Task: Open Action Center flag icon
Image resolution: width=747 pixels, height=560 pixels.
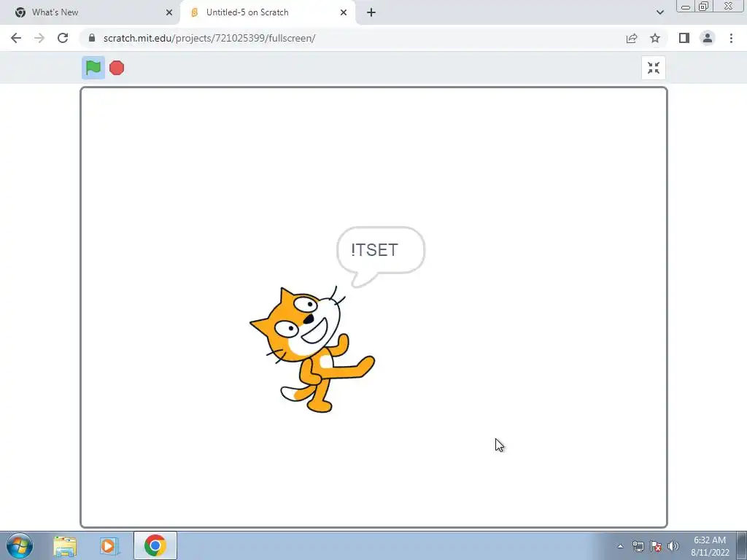Action: pyautogui.click(x=656, y=546)
